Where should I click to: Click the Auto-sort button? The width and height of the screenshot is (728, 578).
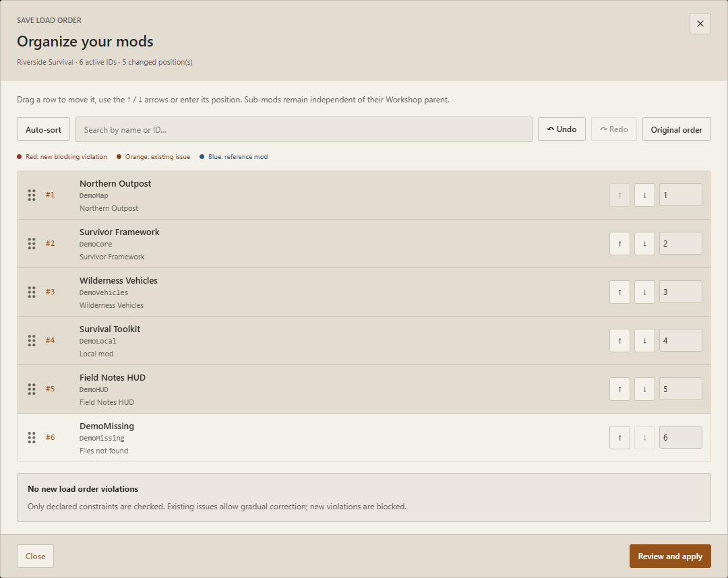coord(43,129)
